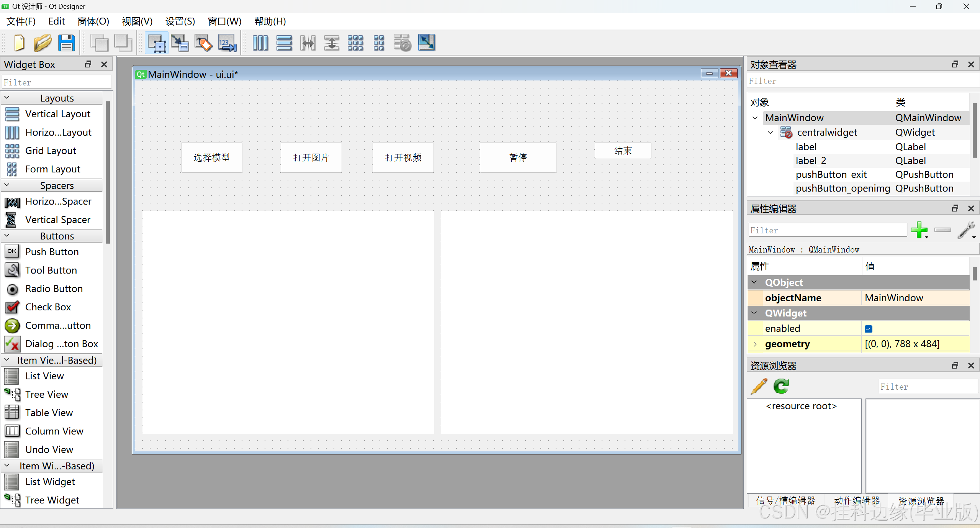Click the Save form toolbar icon
The image size is (980, 528).
click(66, 43)
